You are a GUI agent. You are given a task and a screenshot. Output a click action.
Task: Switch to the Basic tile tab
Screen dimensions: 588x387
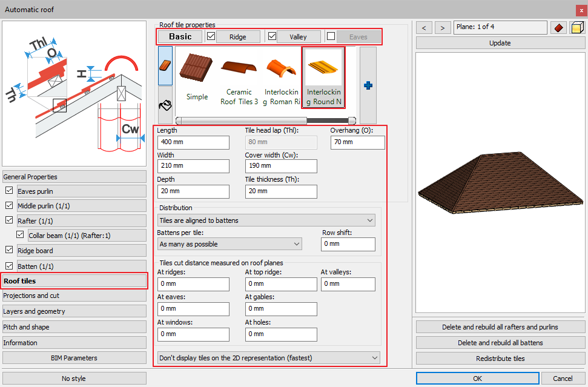180,37
